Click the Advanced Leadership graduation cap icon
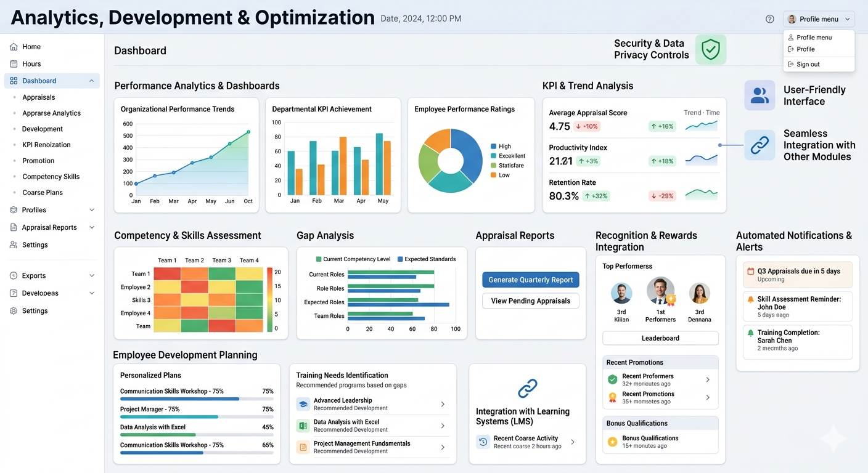 click(303, 404)
